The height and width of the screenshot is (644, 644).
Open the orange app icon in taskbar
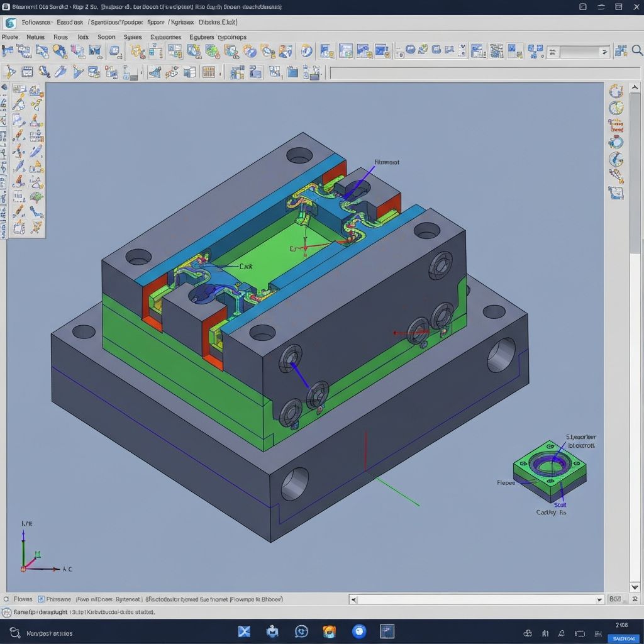tap(329, 631)
